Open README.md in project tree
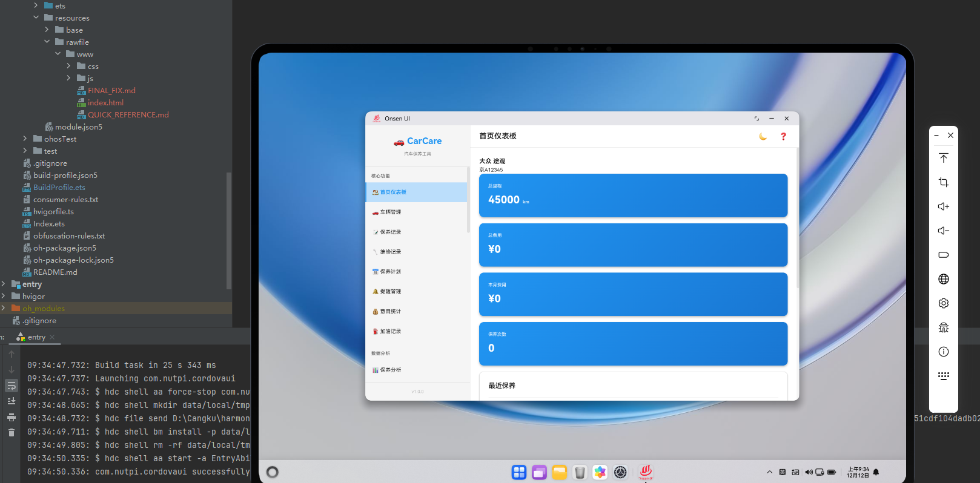Viewport: 980px width, 483px height. (55, 272)
